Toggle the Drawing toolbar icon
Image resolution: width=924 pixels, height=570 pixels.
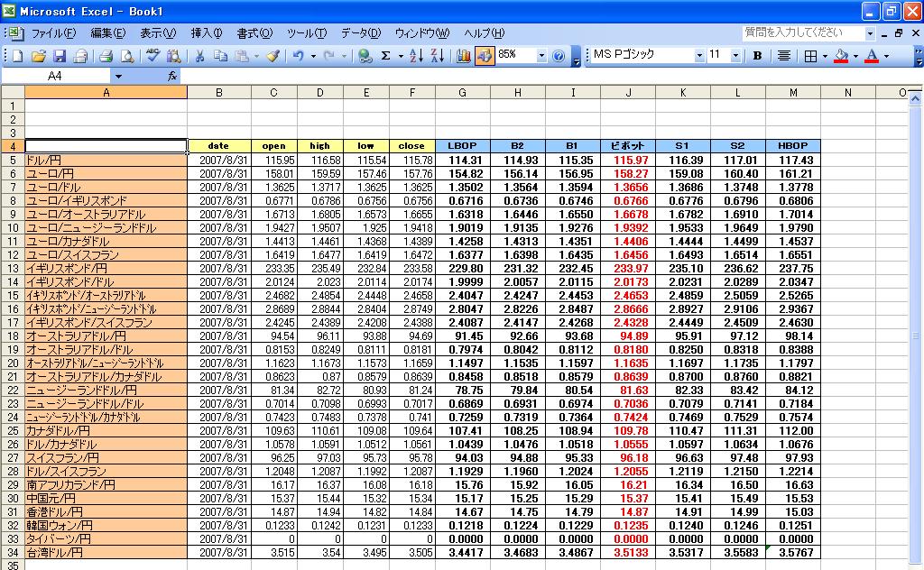[485, 56]
